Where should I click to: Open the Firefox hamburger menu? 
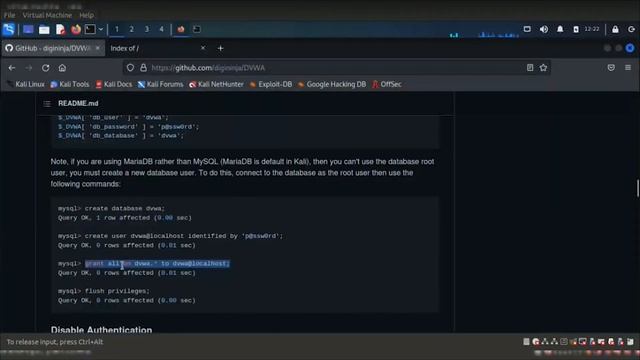click(x=628, y=68)
